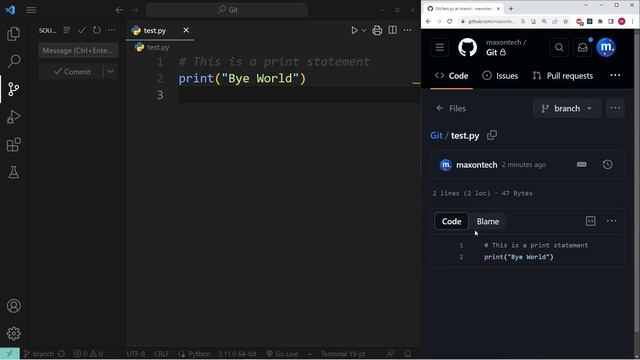This screenshot has width=640, height=360.
Task: Click Git in the file path breadcrumb
Action: pyautogui.click(x=436, y=136)
